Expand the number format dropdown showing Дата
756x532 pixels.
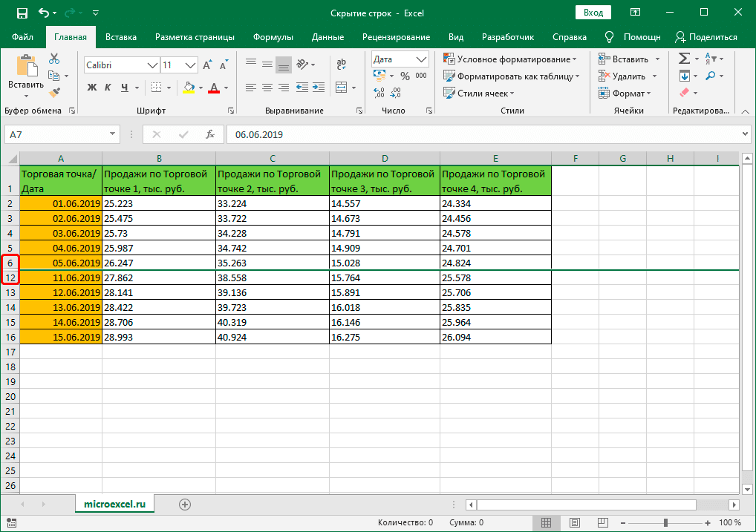[422, 59]
